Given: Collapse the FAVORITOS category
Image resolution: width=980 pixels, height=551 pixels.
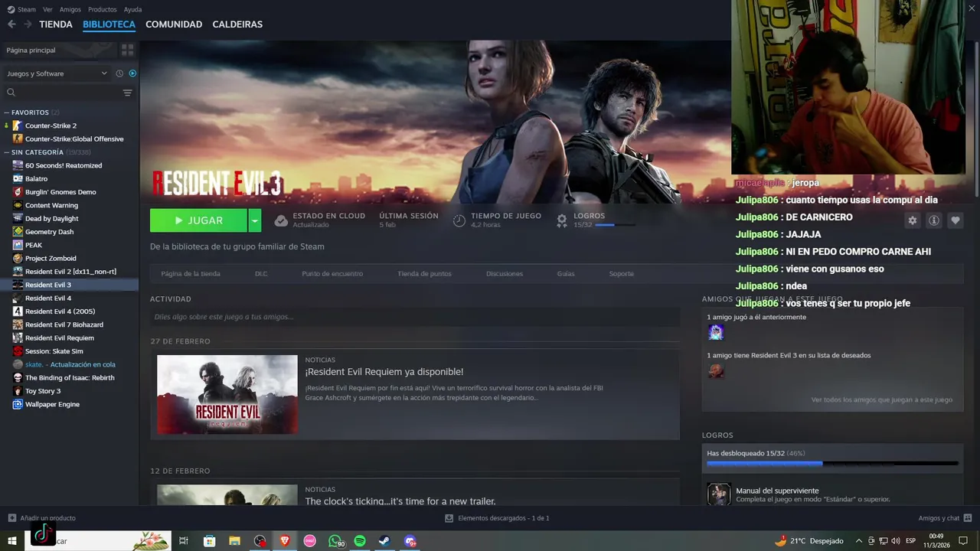Looking at the screenshot, I should pyautogui.click(x=7, y=112).
